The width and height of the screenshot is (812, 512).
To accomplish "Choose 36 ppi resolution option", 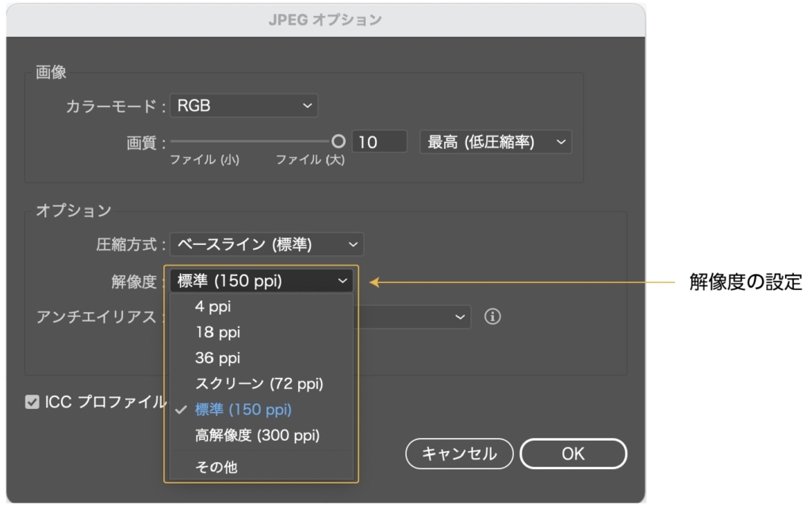I will tap(262, 357).
